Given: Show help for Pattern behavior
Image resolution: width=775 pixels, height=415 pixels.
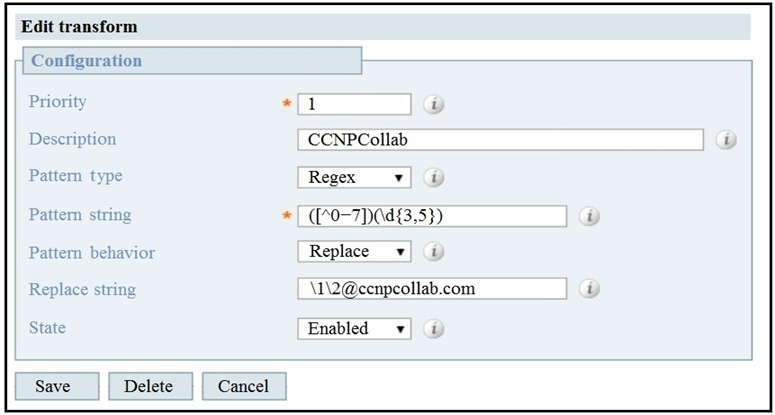Looking at the screenshot, I should tap(434, 252).
